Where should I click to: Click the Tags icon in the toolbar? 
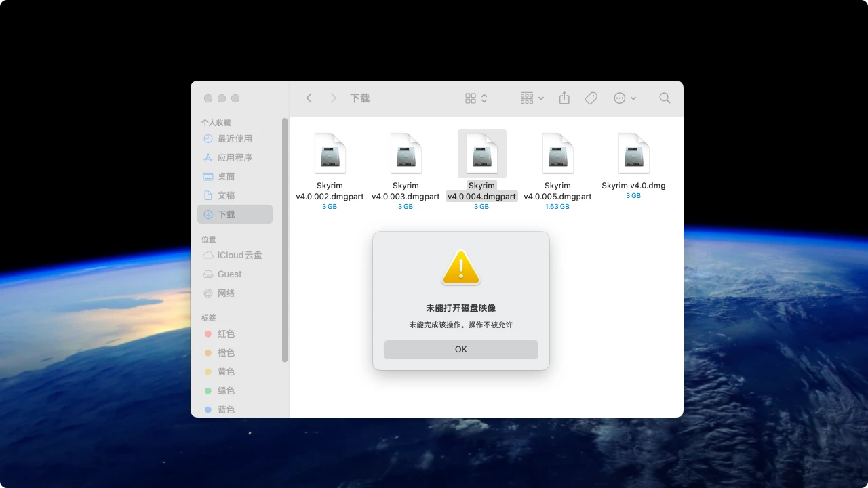click(591, 98)
